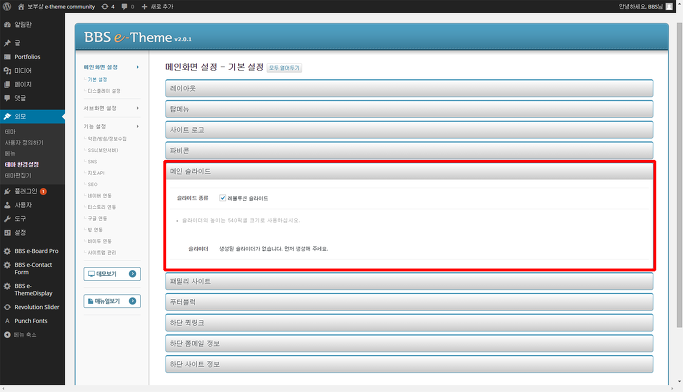This screenshot has width=683, height=392.
Task: Click the 매뉴얼보기 button
Action: pos(112,301)
